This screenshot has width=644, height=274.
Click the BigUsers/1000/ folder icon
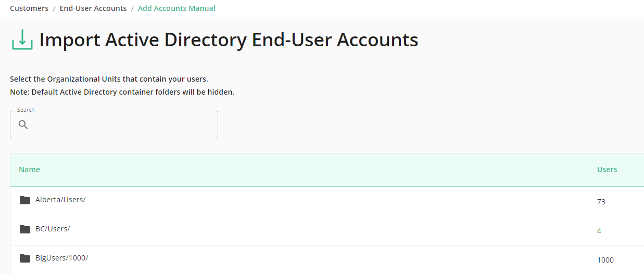pyautogui.click(x=25, y=258)
